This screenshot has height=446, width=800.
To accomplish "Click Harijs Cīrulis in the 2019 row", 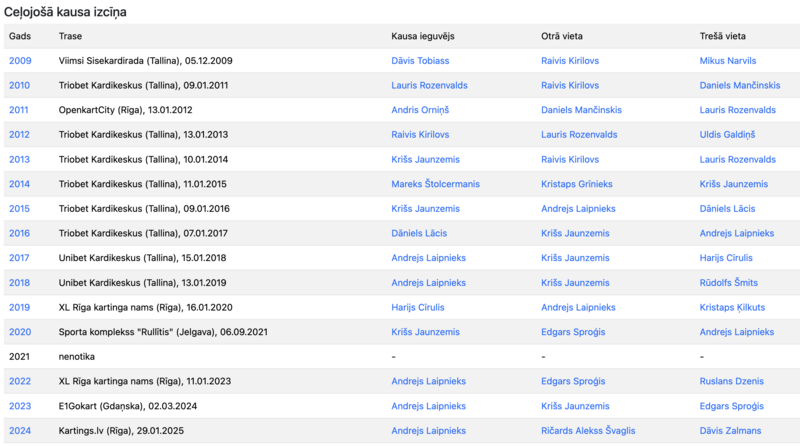I will pos(418,307).
